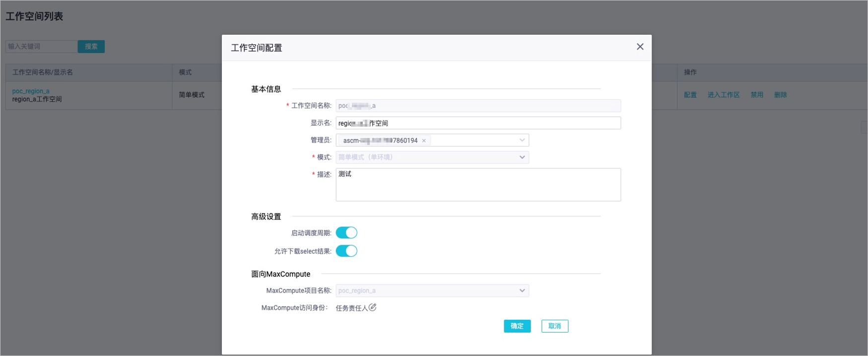Click the 工作空间配置 dialog title

(257, 48)
